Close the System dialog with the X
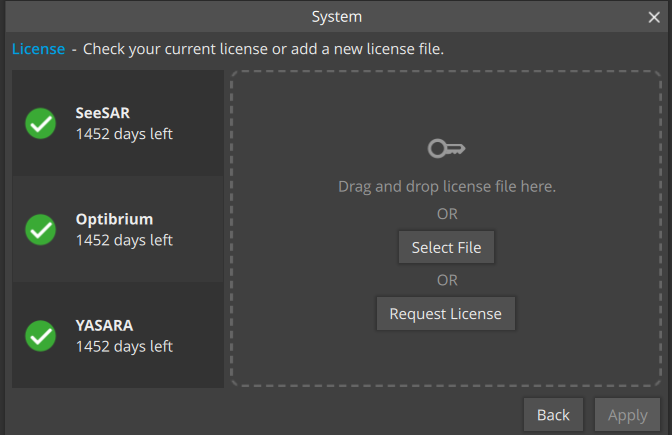 [x=654, y=16]
